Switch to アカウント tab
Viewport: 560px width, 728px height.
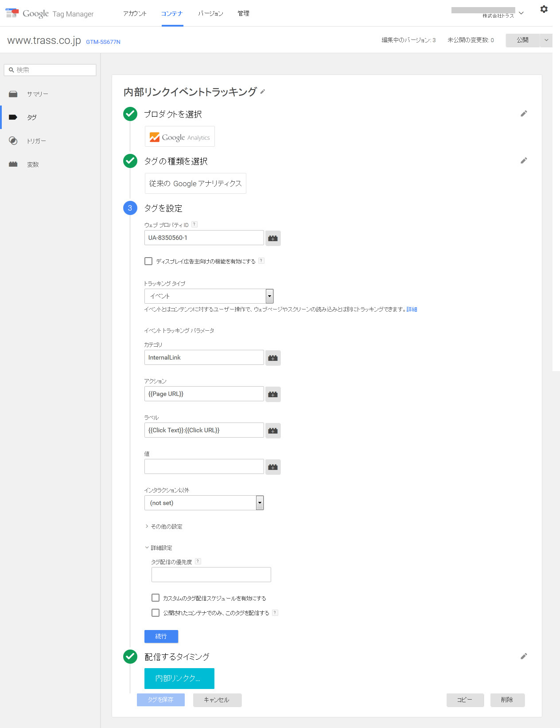tap(135, 14)
